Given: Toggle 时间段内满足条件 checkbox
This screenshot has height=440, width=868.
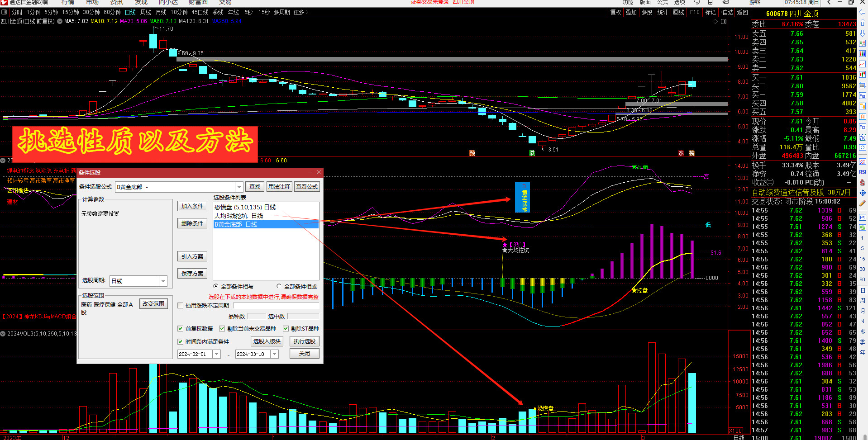Looking at the screenshot, I should 181,342.
